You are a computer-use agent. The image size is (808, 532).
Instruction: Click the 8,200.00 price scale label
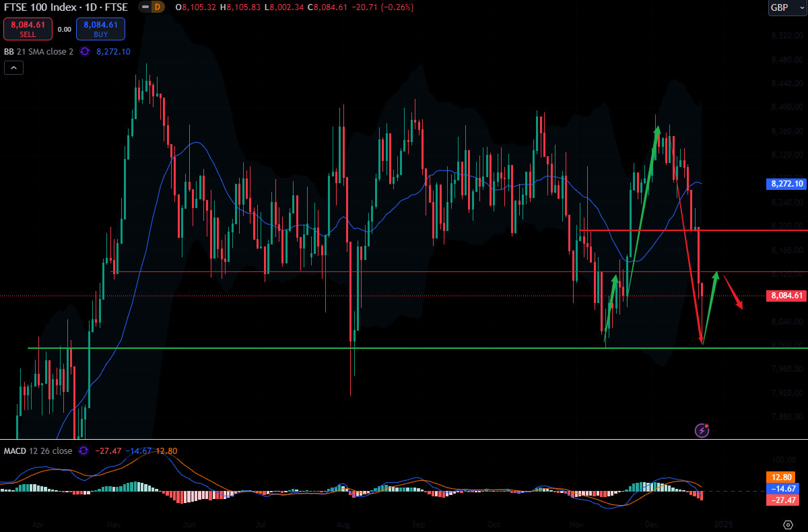(788, 226)
